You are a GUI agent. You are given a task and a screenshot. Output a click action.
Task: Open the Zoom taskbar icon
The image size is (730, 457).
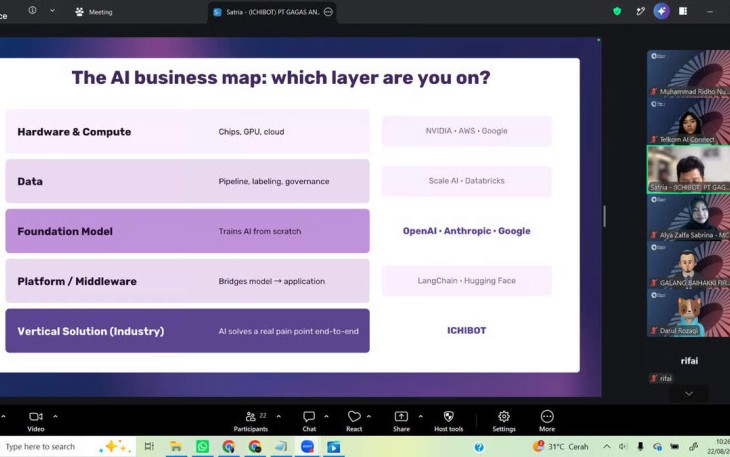click(x=307, y=447)
